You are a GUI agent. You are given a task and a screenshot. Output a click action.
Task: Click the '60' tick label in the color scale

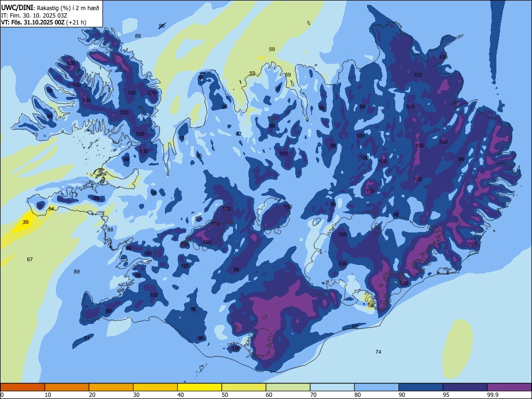pos(269,395)
